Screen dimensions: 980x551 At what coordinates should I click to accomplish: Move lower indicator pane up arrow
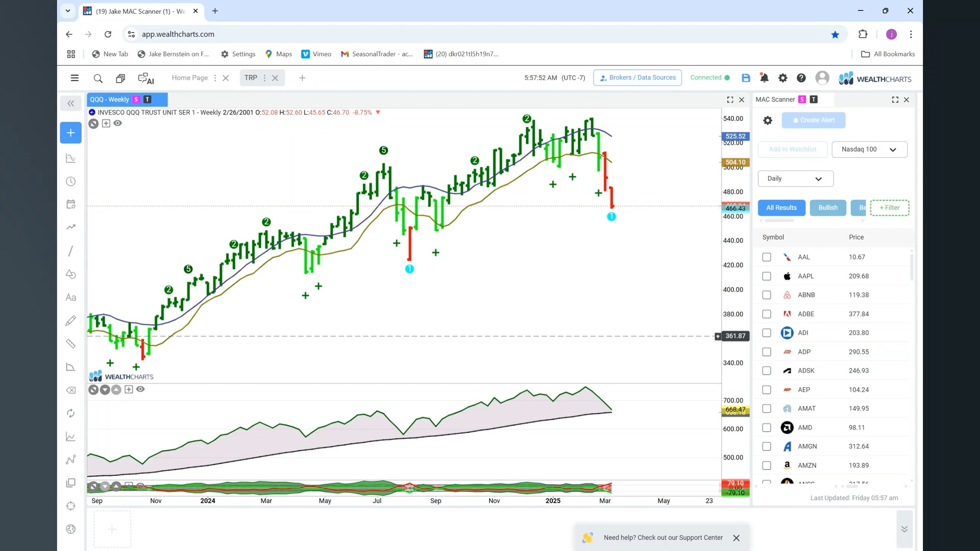pyautogui.click(x=116, y=390)
